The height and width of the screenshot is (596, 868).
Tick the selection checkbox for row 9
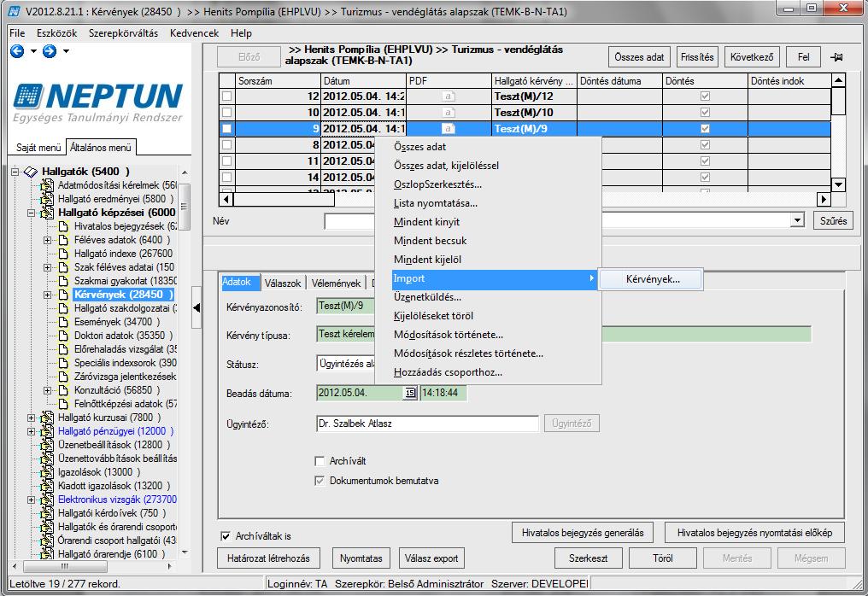tap(227, 128)
